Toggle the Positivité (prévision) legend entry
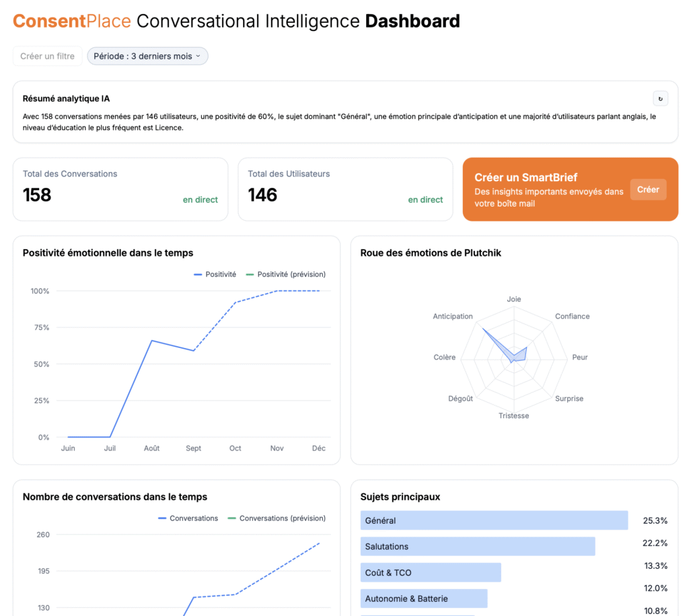This screenshot has height=616, width=689. pos(285,275)
